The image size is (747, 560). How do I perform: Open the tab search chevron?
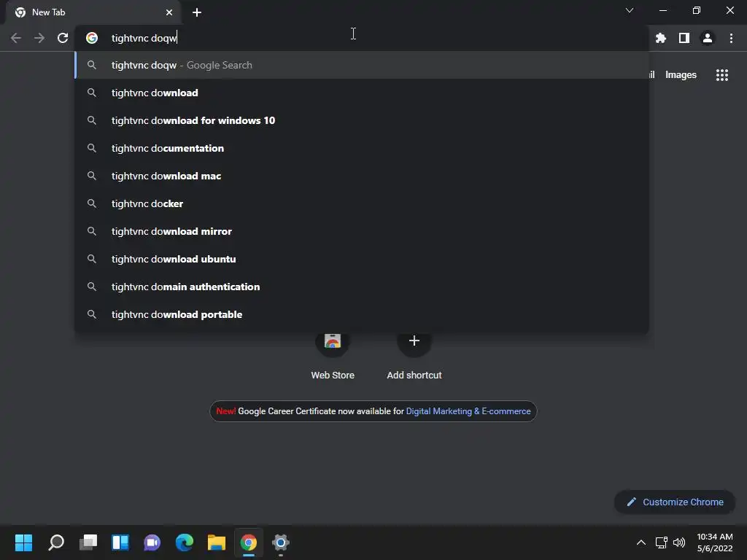pos(630,10)
